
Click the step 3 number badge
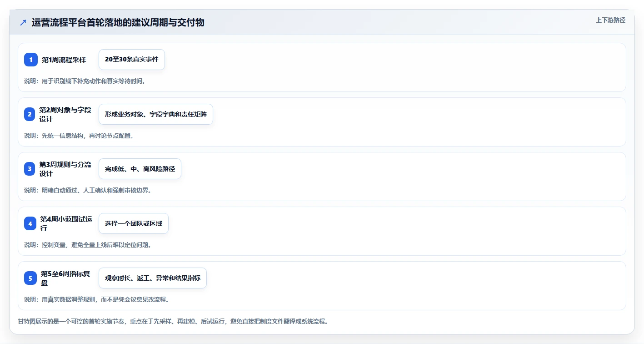click(x=30, y=169)
